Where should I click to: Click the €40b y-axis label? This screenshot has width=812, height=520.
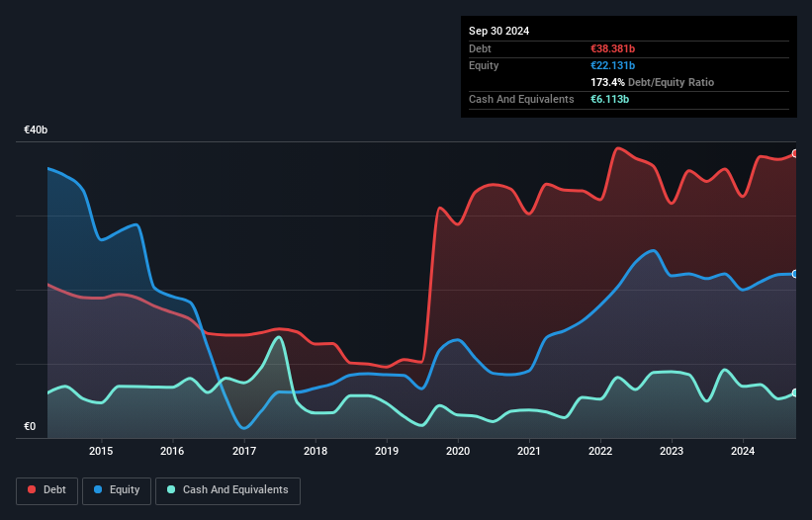pyautogui.click(x=36, y=130)
